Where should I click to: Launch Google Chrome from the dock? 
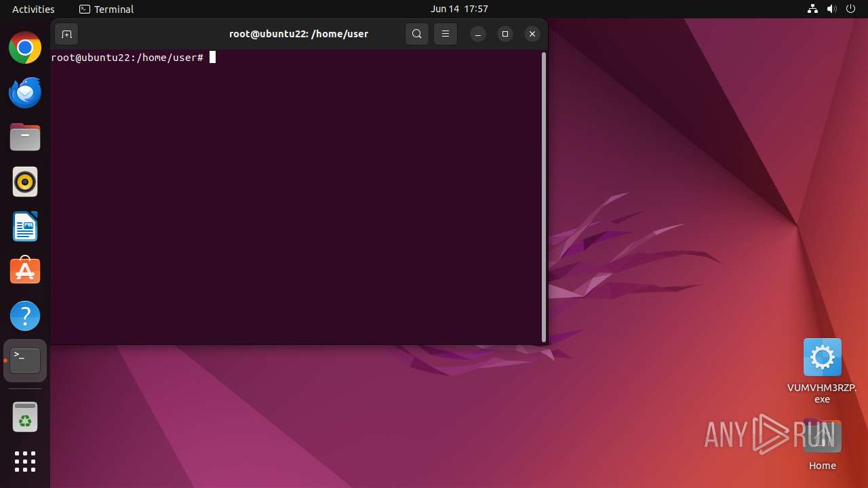(25, 48)
